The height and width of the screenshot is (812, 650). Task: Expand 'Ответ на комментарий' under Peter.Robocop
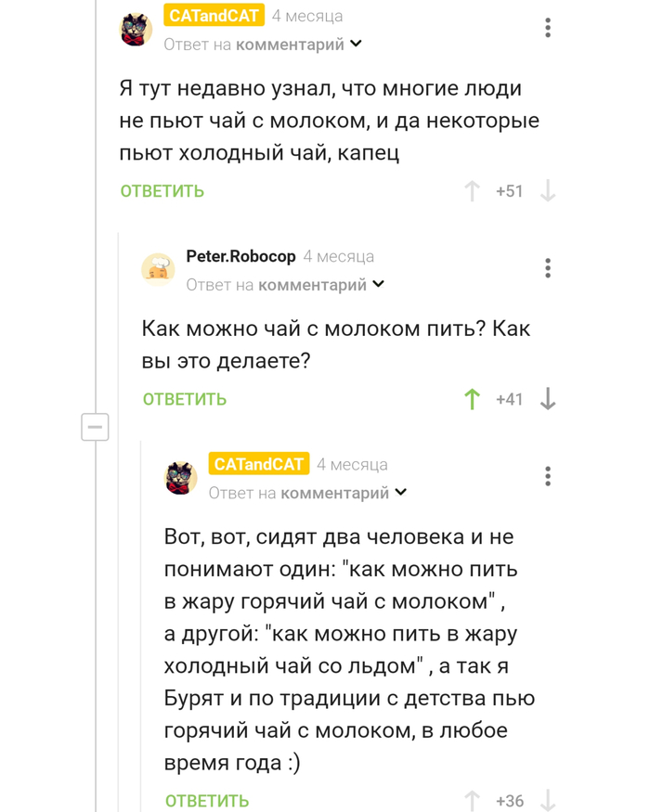point(379,285)
